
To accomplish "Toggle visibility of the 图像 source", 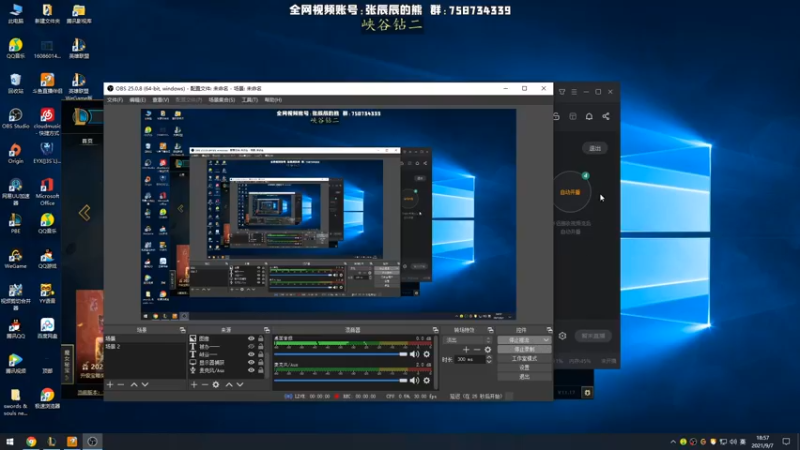I will pos(251,338).
